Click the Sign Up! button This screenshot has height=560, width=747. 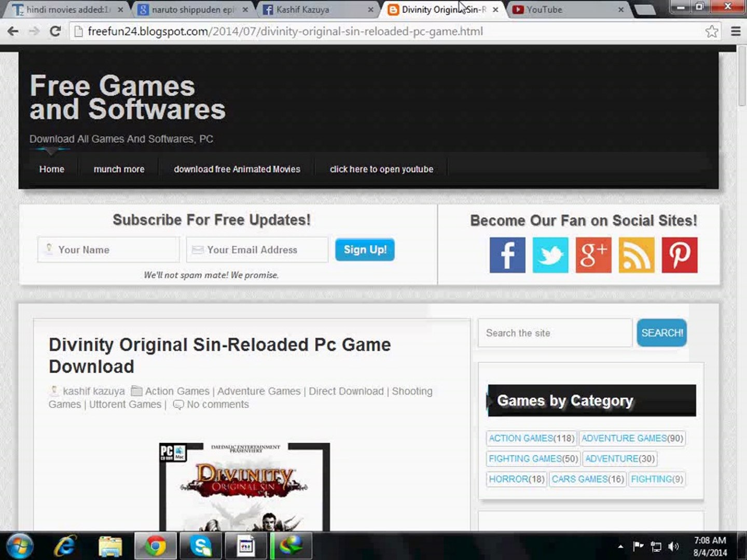tap(365, 249)
